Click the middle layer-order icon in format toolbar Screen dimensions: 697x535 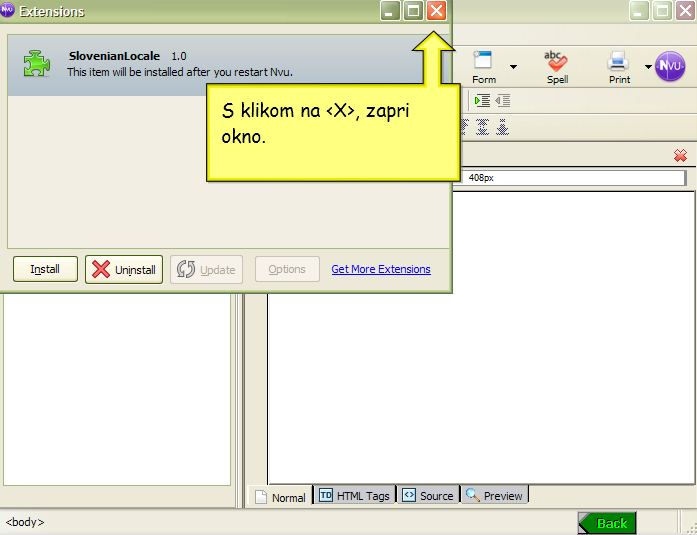(x=482, y=127)
